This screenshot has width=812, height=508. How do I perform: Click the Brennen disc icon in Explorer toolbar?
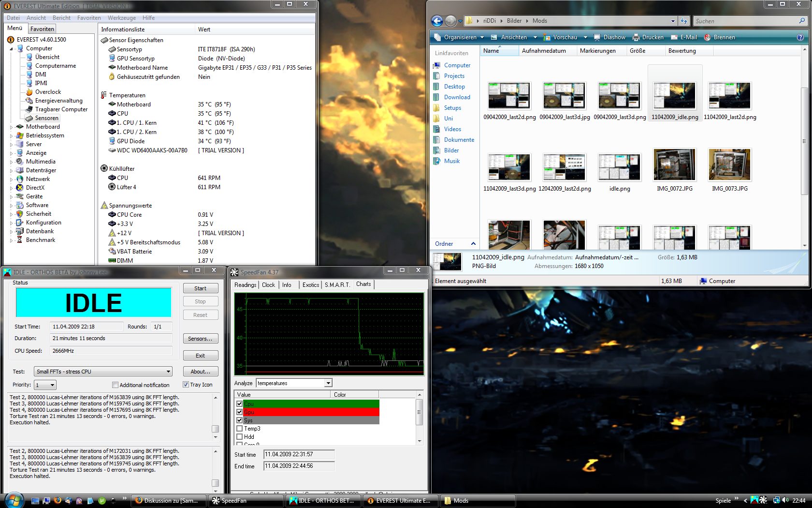click(x=708, y=37)
